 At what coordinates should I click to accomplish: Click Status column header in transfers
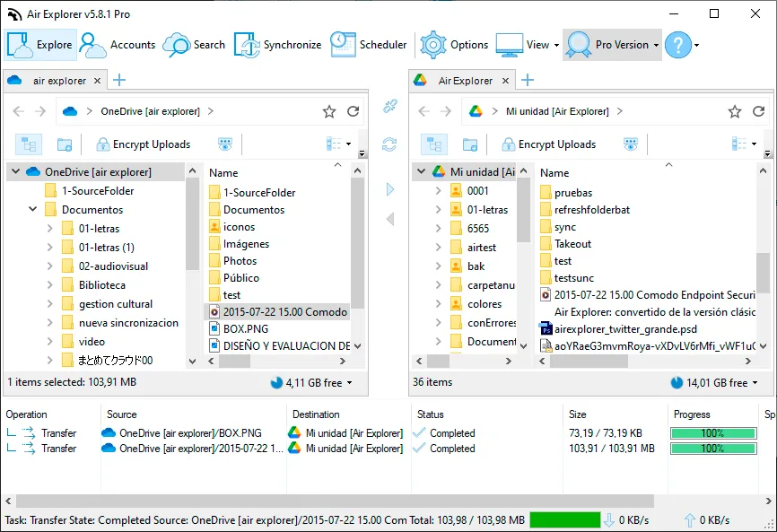click(x=430, y=414)
